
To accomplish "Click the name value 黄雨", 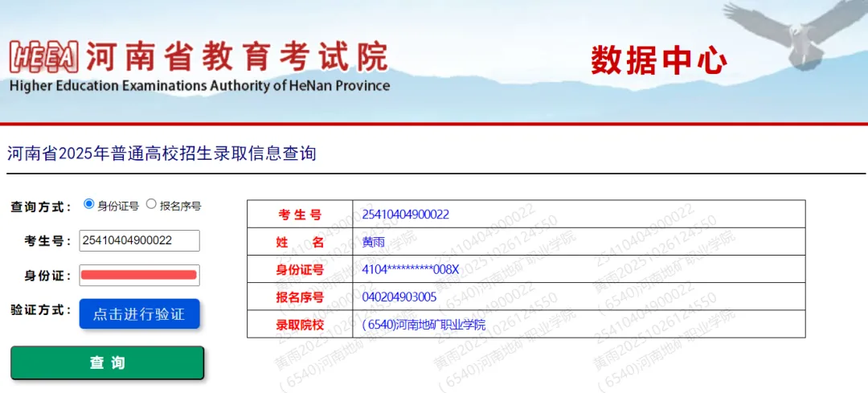I will point(373,242).
